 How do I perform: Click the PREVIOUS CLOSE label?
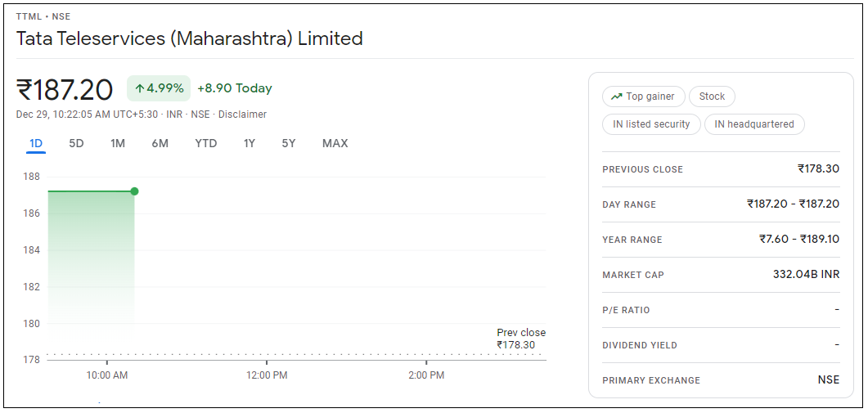(643, 169)
